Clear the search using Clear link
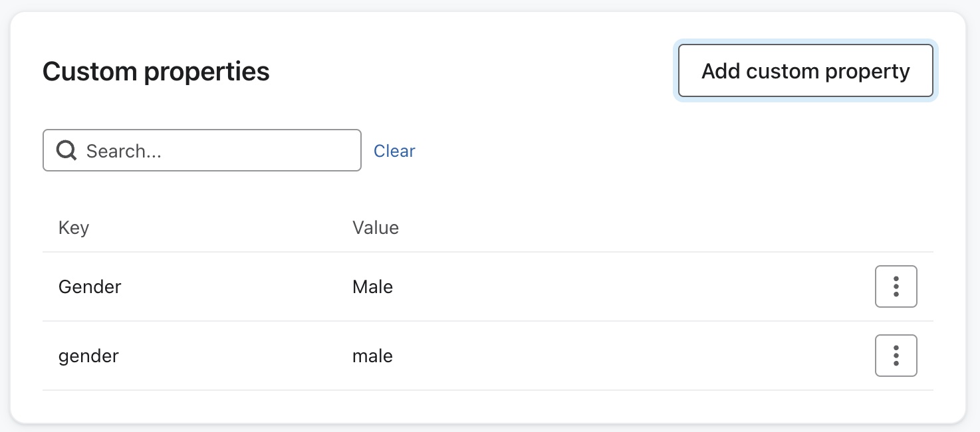980x432 pixels. click(x=394, y=151)
